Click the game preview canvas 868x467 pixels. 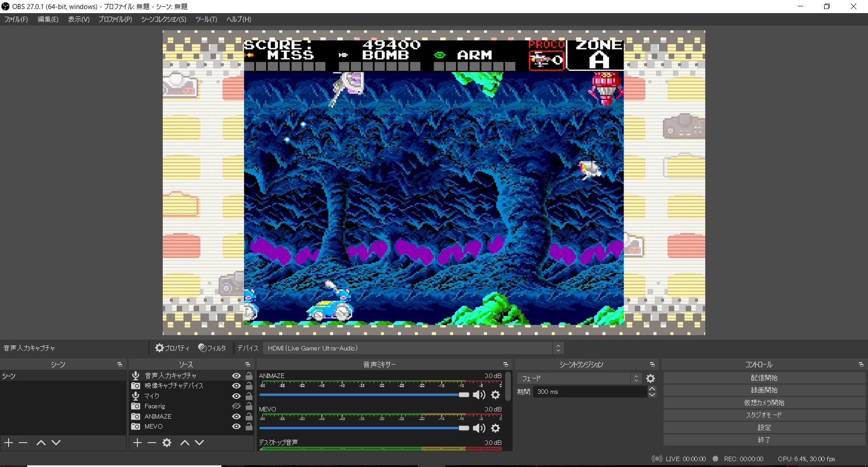(434, 183)
